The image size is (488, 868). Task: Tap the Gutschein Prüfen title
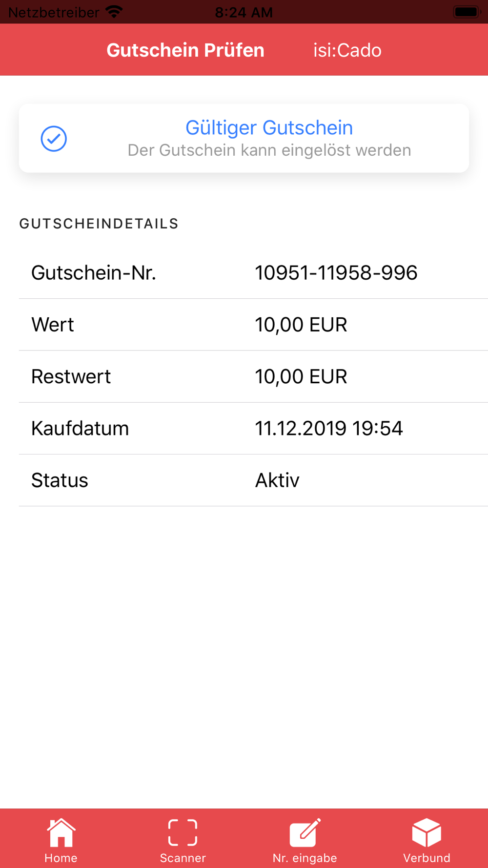[185, 50]
